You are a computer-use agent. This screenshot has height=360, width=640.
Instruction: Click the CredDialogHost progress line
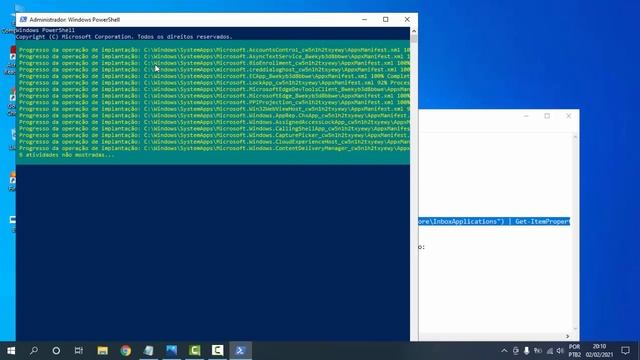[214, 69]
